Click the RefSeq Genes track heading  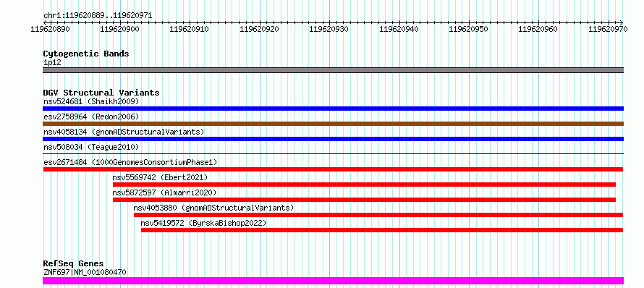click(73, 263)
